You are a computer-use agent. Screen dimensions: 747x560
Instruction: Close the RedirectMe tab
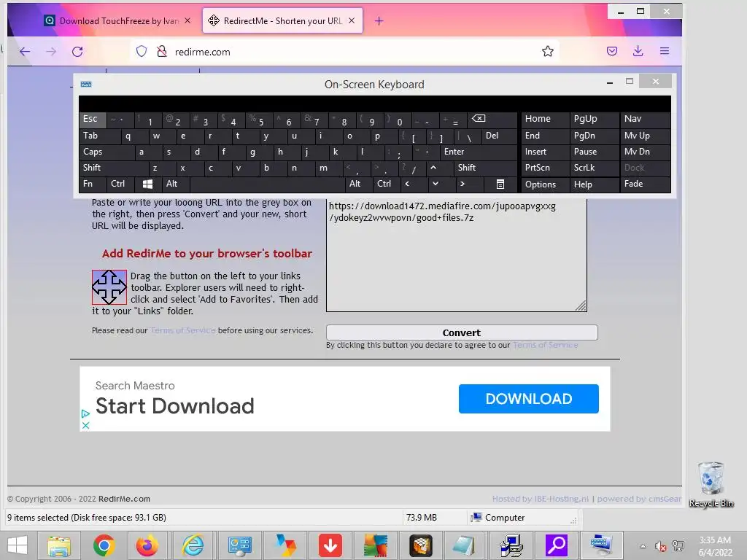pyautogui.click(x=352, y=20)
